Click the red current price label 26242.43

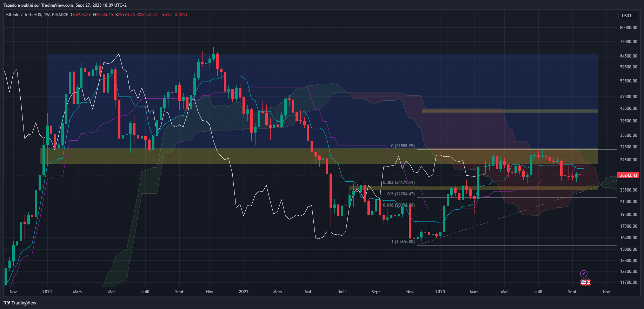(628, 175)
